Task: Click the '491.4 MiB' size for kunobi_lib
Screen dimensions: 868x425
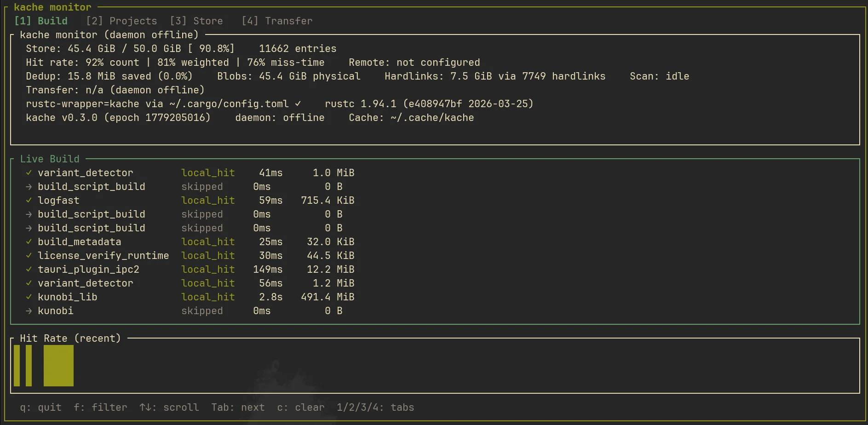Action: (x=328, y=297)
